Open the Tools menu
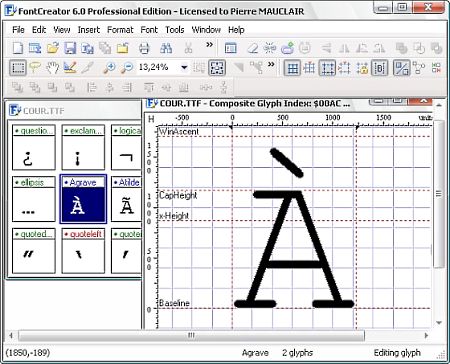Viewport: 450px width, 364px height. click(x=175, y=30)
